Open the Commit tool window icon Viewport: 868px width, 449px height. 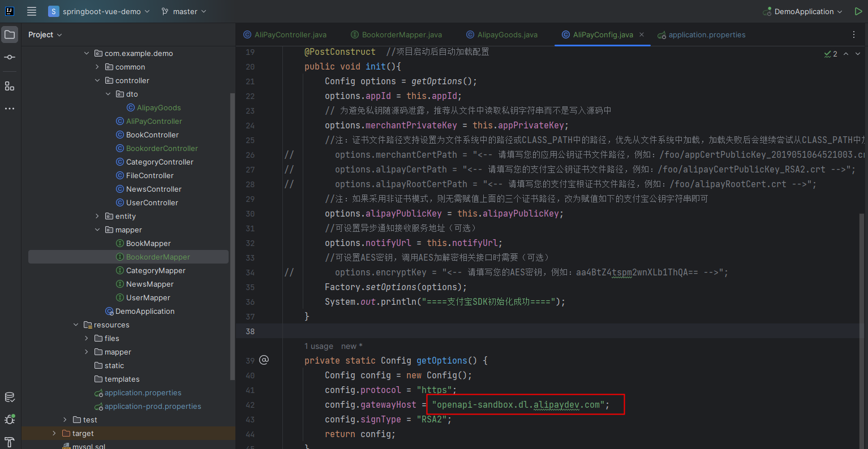pyautogui.click(x=10, y=57)
